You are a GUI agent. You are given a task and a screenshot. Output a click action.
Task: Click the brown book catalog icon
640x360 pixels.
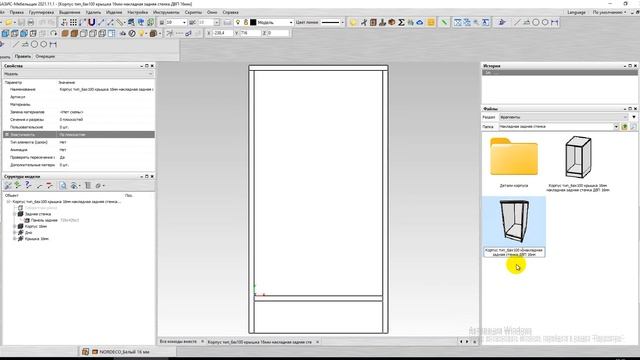[x=373, y=22]
